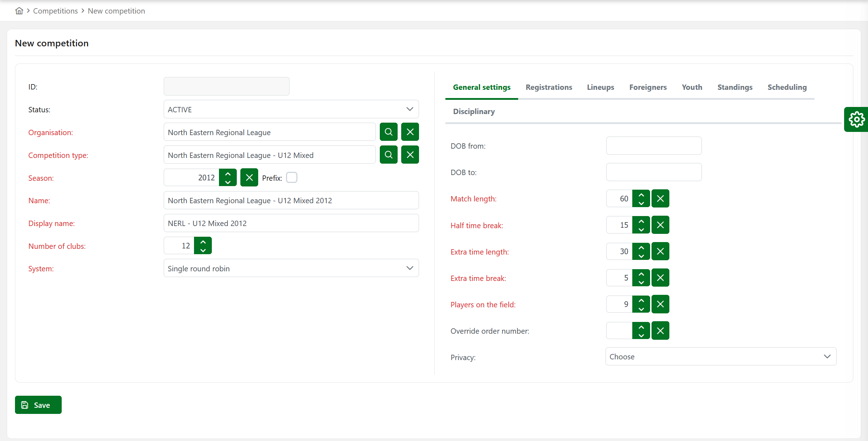Clear the Season value

pos(249,178)
